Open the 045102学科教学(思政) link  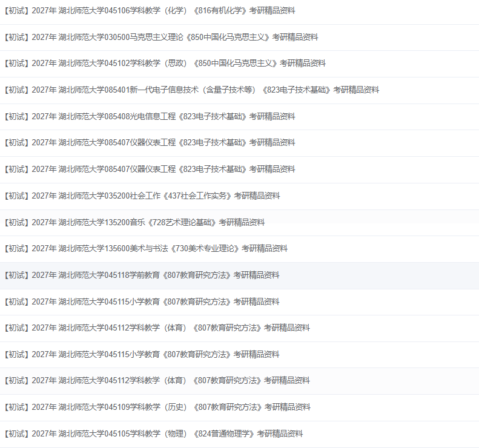(x=165, y=63)
